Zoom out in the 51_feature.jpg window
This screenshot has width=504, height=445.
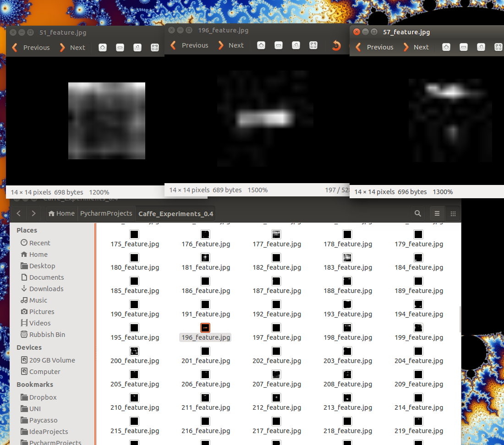pyautogui.click(x=120, y=48)
